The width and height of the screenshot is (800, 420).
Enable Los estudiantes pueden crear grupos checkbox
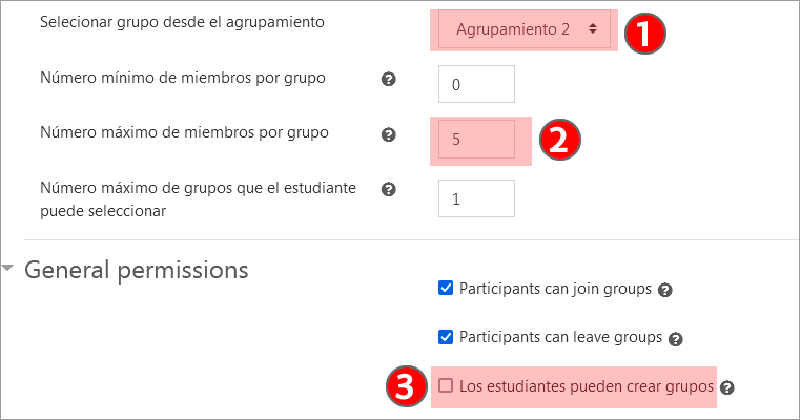point(446,386)
